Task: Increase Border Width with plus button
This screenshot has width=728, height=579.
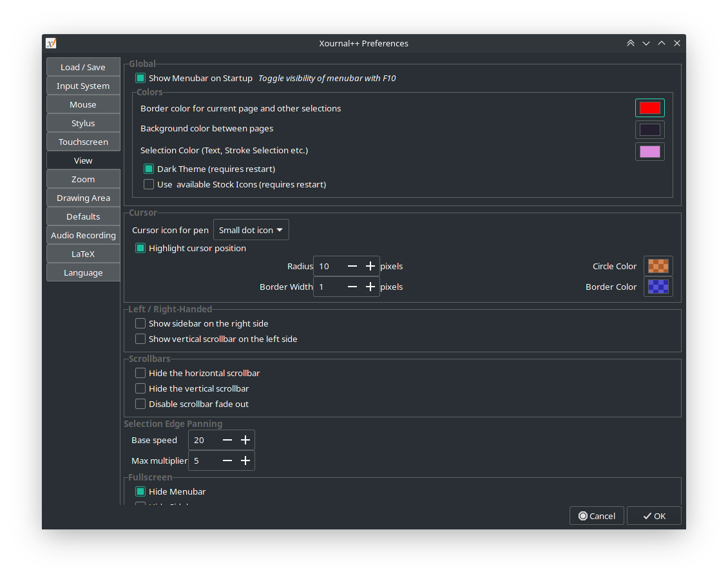Action: pos(370,287)
